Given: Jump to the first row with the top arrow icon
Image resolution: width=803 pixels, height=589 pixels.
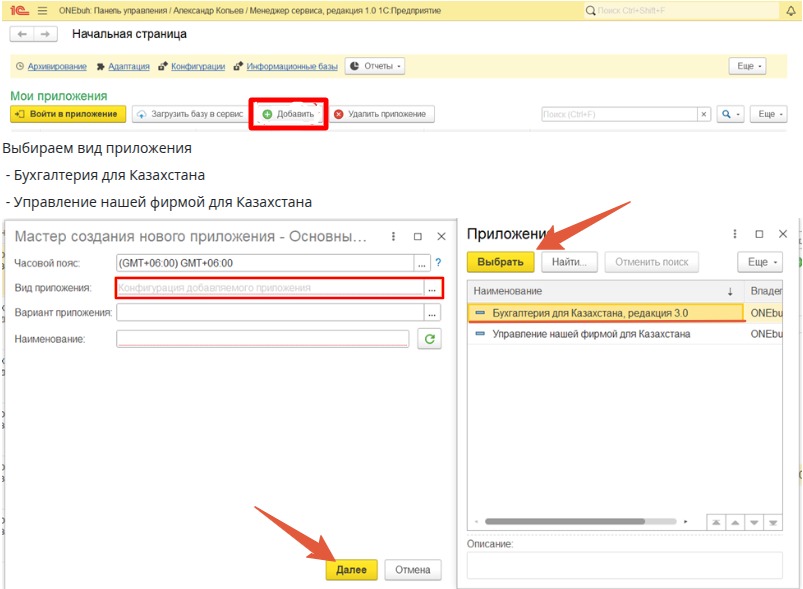Looking at the screenshot, I should point(716,522).
